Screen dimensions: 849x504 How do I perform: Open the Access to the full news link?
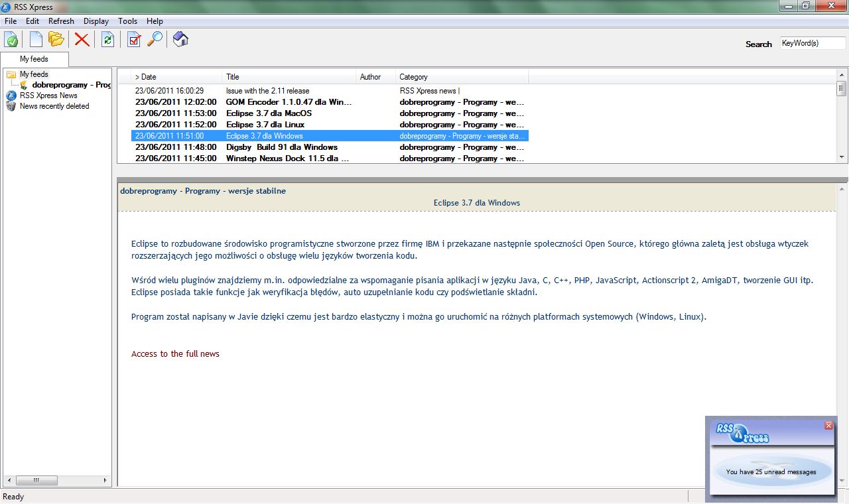175,353
